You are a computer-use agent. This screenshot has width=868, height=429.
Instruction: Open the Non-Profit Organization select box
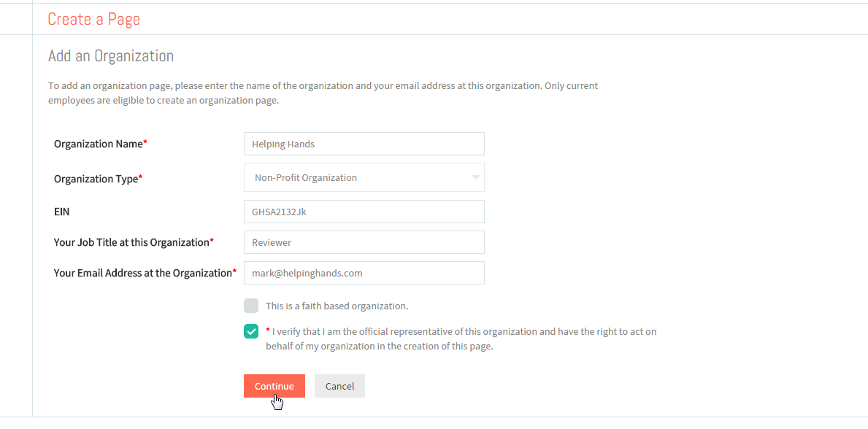(x=364, y=178)
